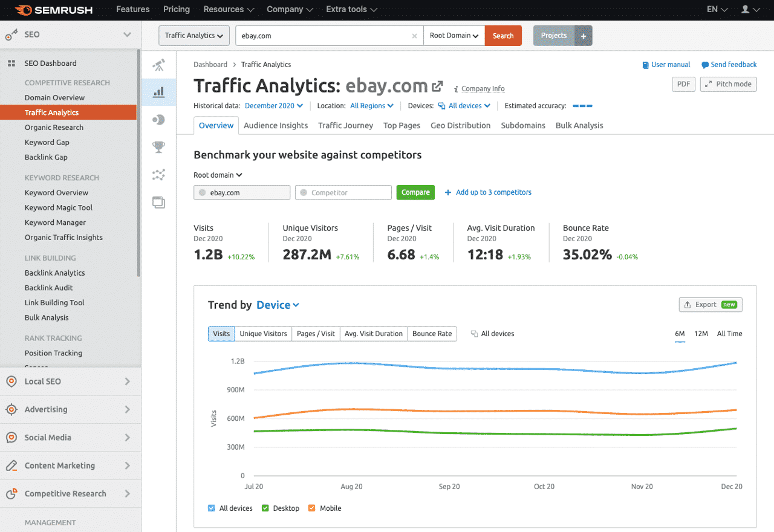Switch to the Audience Insights tab
The image size is (774, 532).
click(276, 126)
